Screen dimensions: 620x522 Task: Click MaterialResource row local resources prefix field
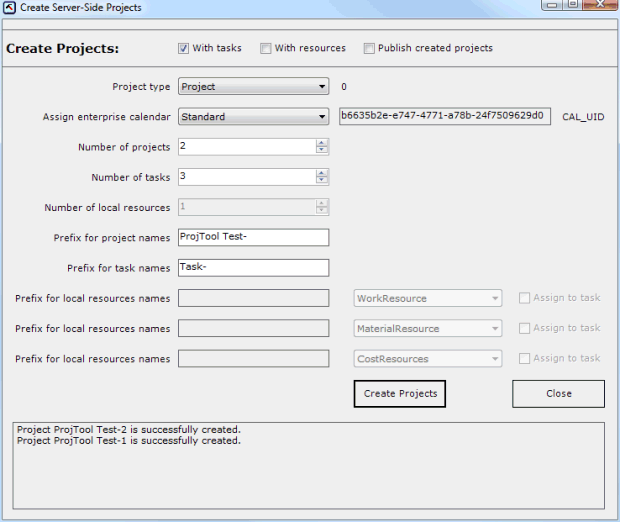click(x=253, y=328)
